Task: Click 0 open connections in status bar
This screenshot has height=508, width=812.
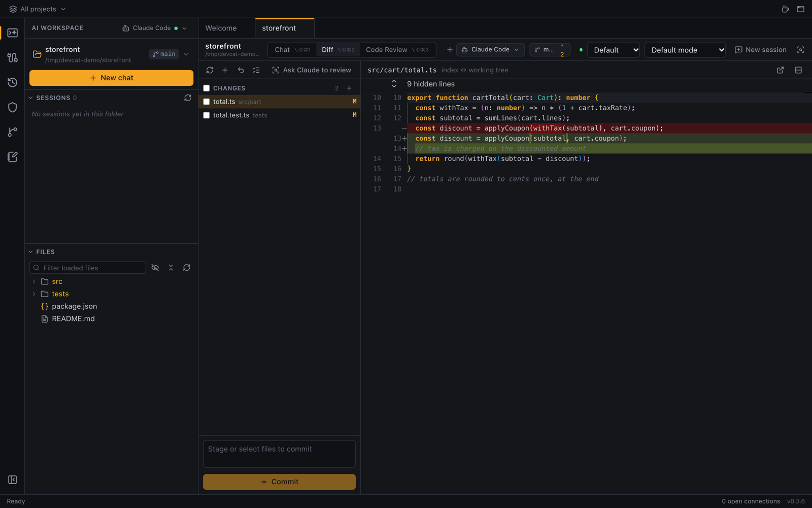Action: (751, 501)
